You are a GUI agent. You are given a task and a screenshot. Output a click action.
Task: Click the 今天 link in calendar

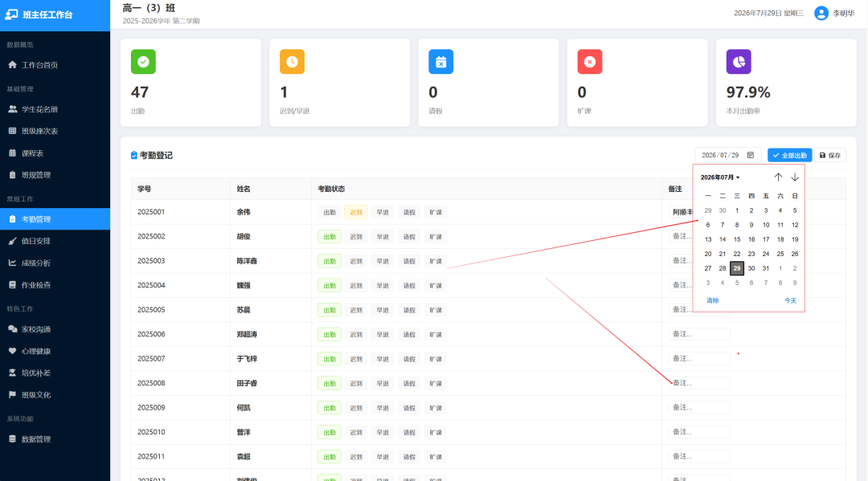click(790, 301)
